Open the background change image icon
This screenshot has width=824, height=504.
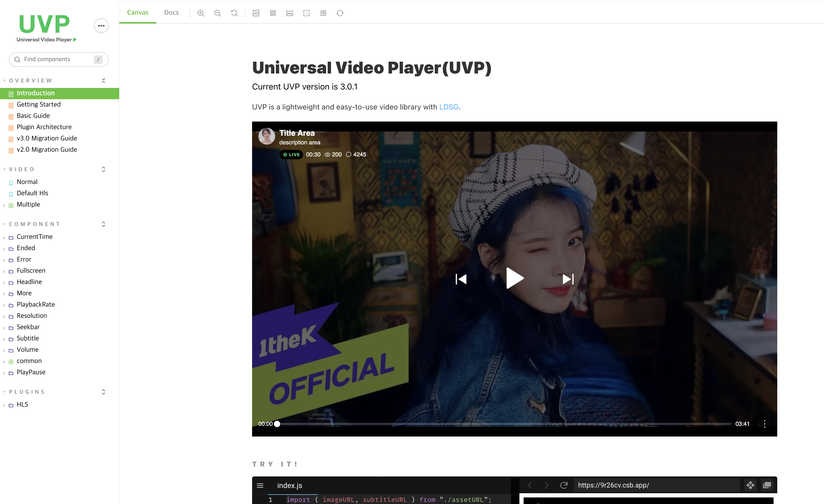coord(256,13)
